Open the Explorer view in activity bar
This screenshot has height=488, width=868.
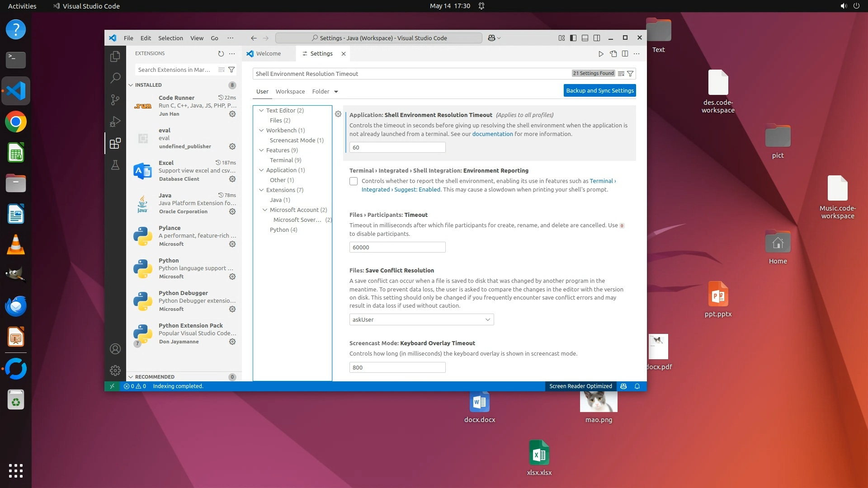pos(115,56)
